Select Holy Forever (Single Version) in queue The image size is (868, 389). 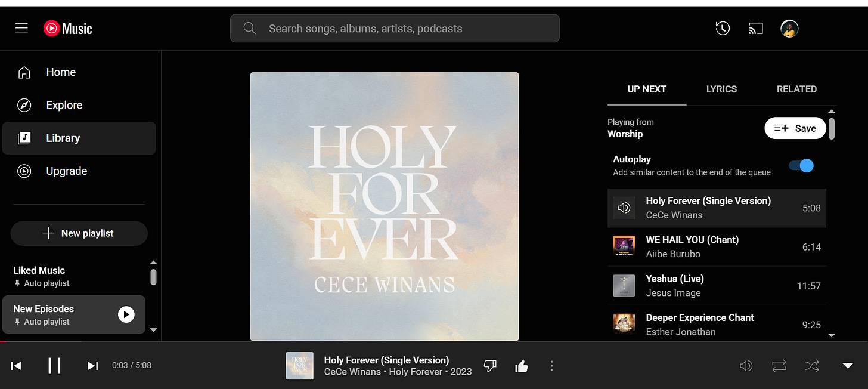[717, 208]
